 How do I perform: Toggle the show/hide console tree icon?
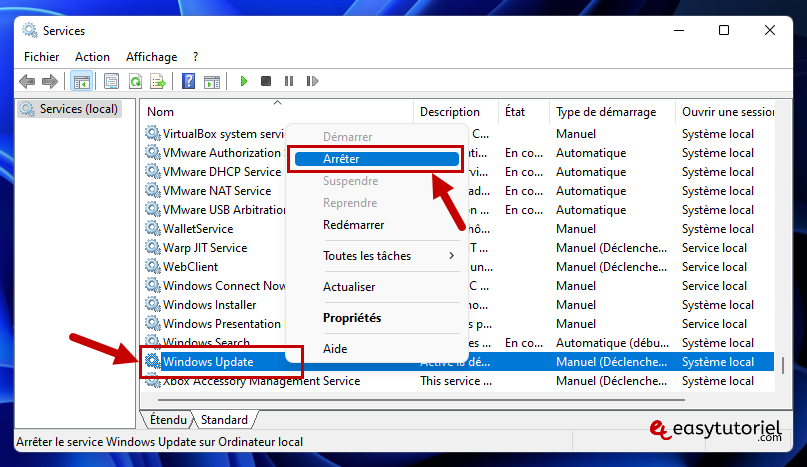(x=81, y=81)
